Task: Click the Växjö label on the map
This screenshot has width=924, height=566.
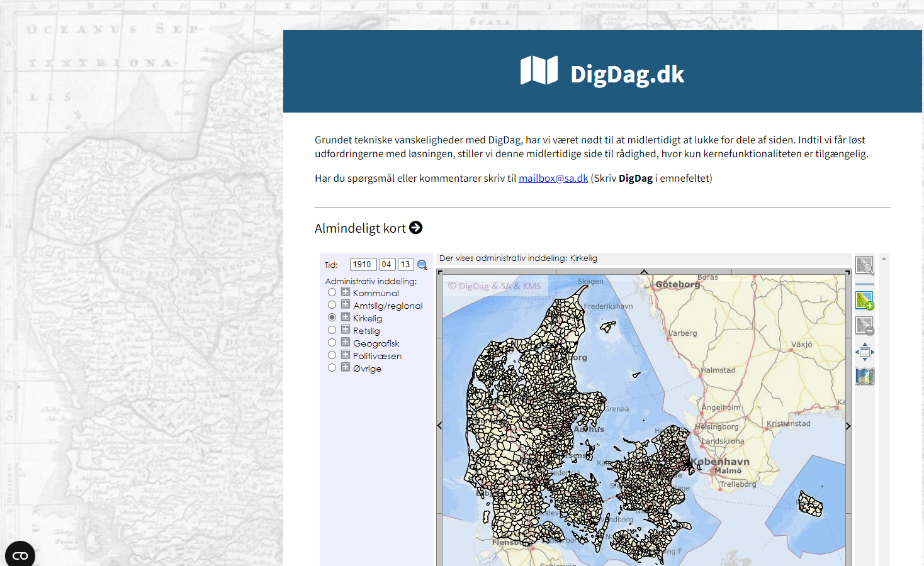Action: click(802, 345)
